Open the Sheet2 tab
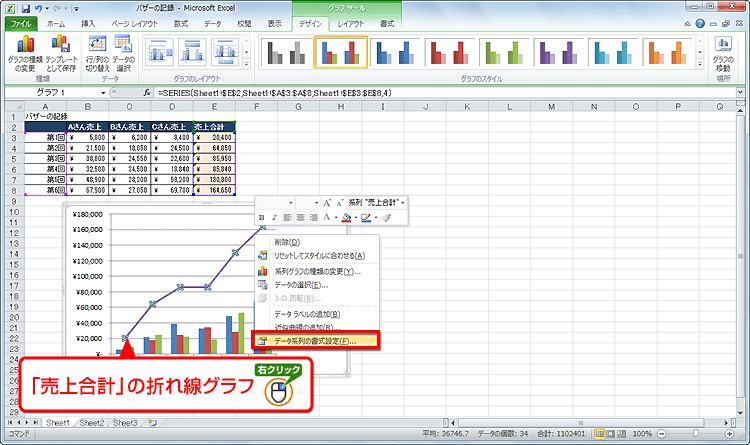The height and width of the screenshot is (445, 750). [91, 423]
